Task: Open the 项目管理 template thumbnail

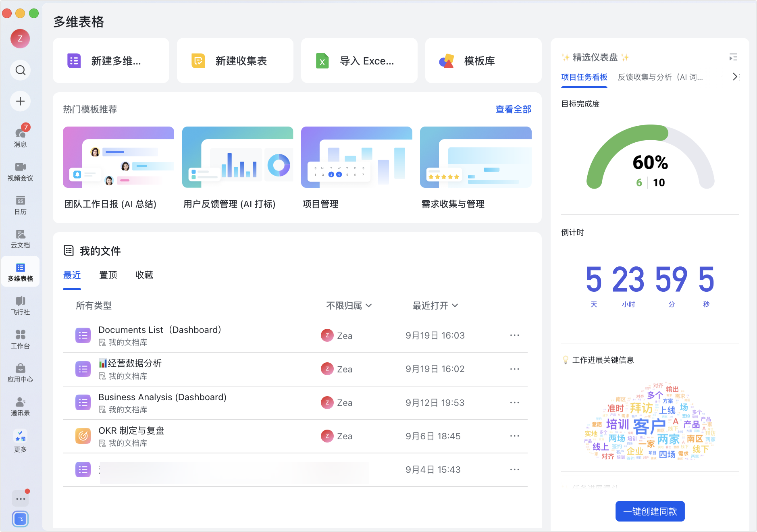Action: point(356,157)
